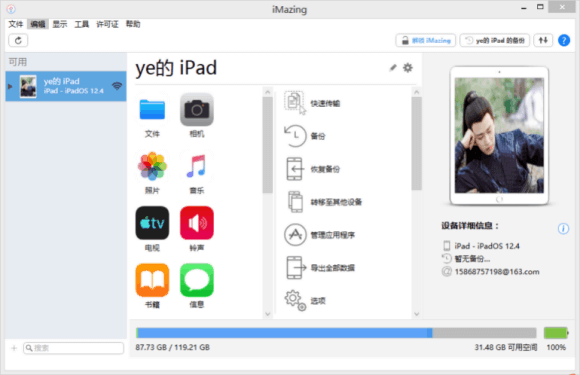
Task: Click the app list scrollbar thumb
Action: tap(268, 145)
